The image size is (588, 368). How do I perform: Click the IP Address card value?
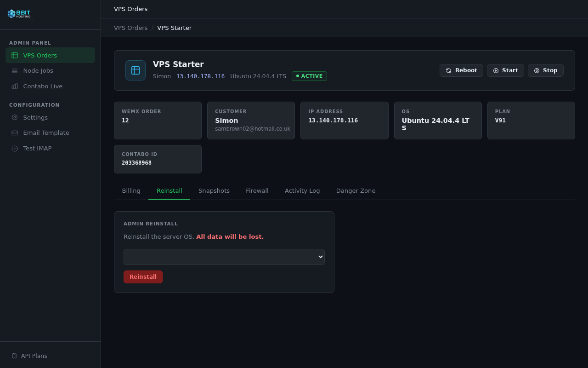click(333, 121)
